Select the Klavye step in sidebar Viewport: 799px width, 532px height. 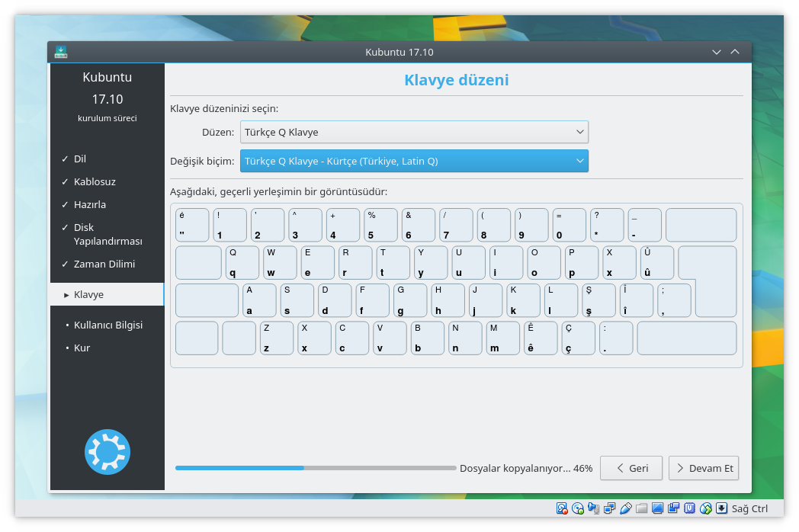(88, 294)
